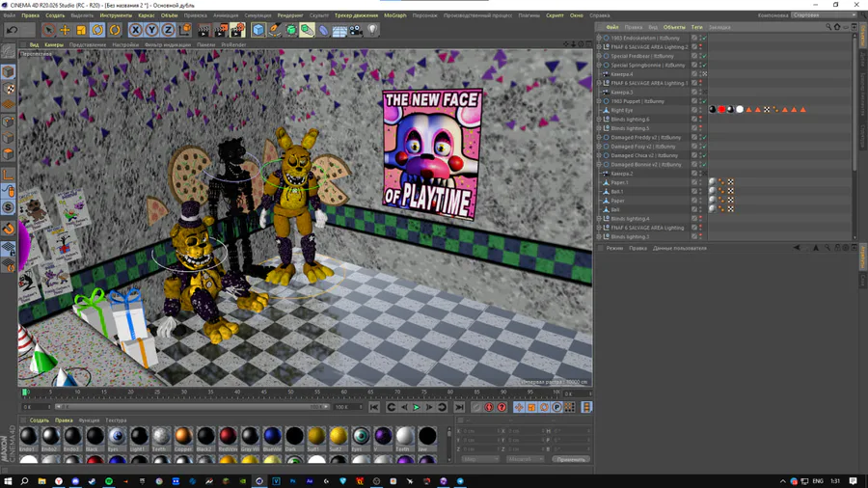Open the MoGraph menu

tap(394, 15)
